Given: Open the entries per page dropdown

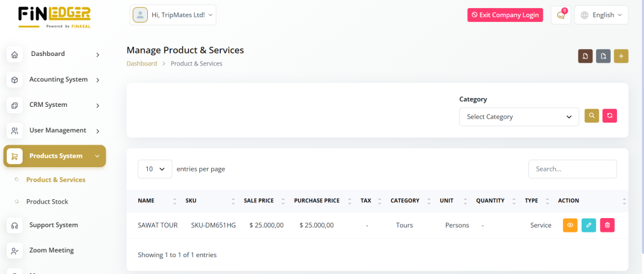Looking at the screenshot, I should [155, 169].
